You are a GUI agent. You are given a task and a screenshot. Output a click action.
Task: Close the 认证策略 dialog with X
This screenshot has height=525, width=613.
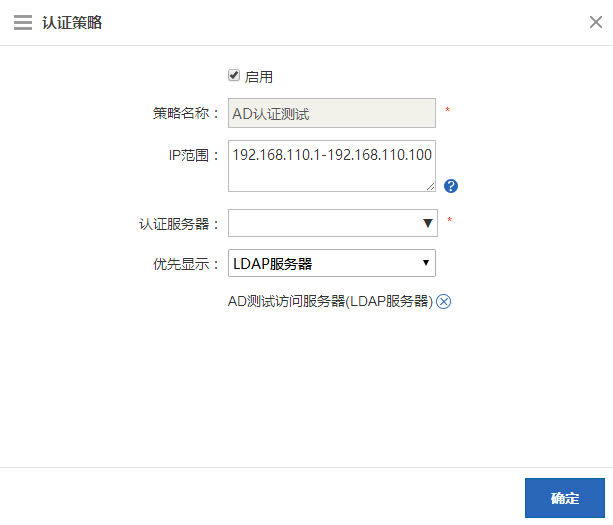pos(596,22)
